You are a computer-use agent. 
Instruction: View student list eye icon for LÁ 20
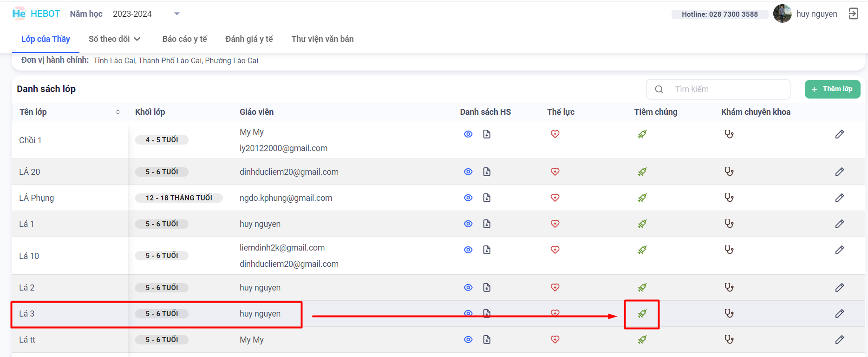[468, 172]
